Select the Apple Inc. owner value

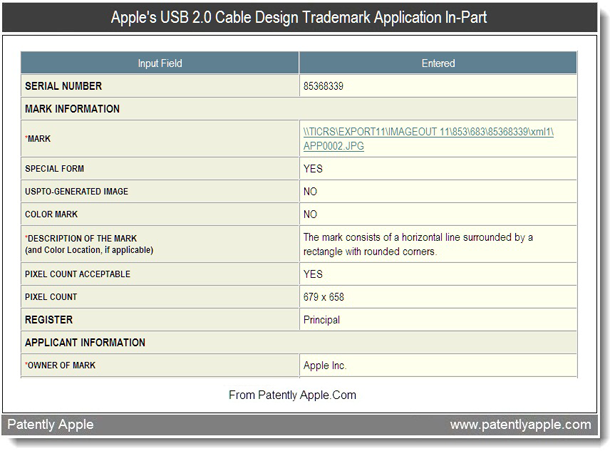326,366
